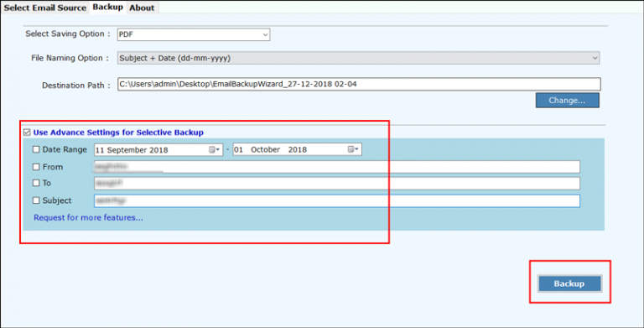Click into the Destination Path field
Viewport: 644px width, 328px height.
point(359,84)
